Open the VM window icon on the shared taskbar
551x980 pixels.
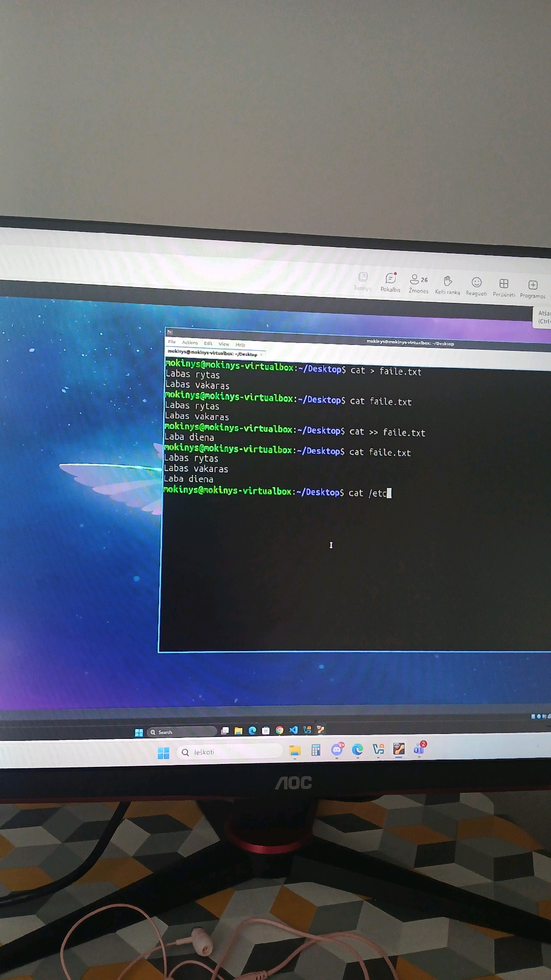coord(321,730)
